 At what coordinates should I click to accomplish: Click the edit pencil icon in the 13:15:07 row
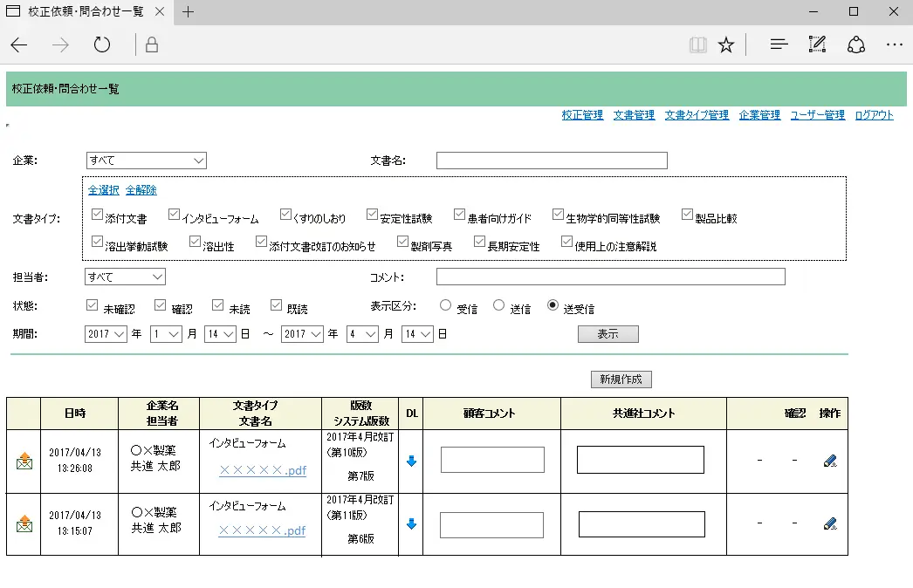(830, 524)
